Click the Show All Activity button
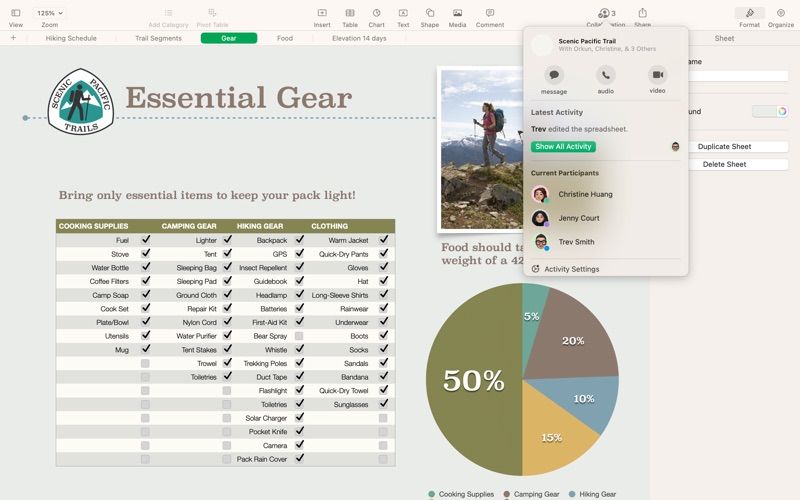This screenshot has height=500, width=800. [563, 146]
